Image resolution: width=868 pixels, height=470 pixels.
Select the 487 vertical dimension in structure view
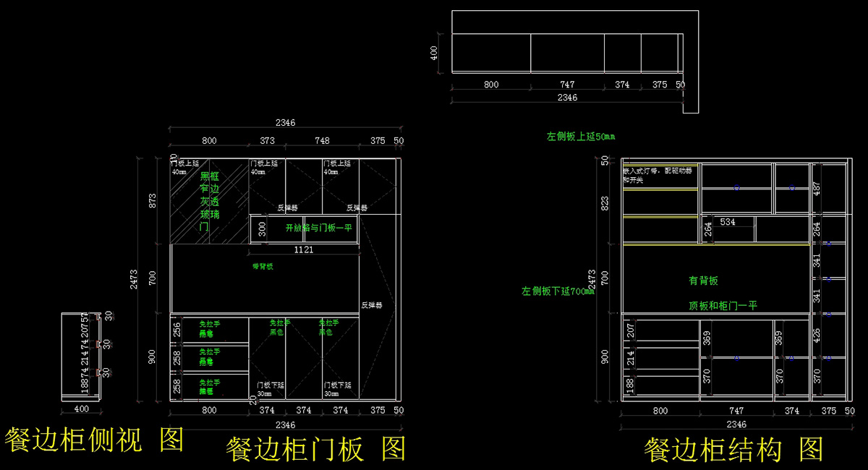(817, 189)
